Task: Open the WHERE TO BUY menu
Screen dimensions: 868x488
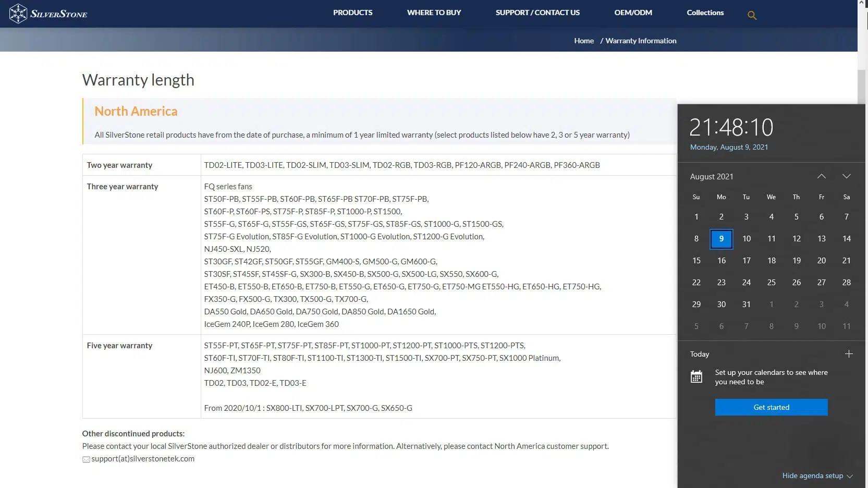Action: coord(434,13)
